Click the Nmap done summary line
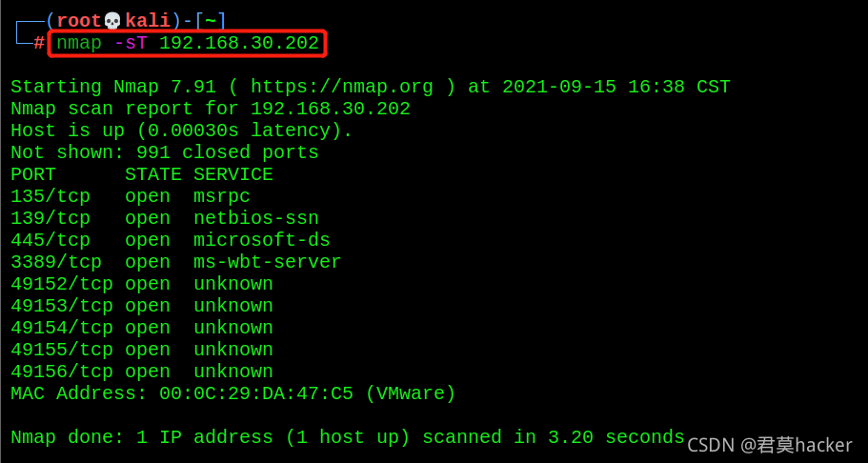The width and height of the screenshot is (868, 463). [x=348, y=437]
